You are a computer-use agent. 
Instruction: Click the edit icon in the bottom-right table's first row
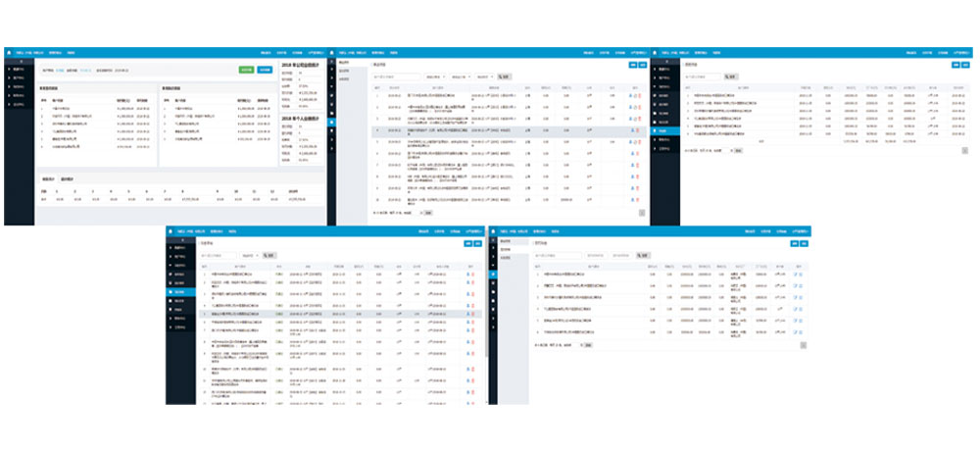(795, 276)
